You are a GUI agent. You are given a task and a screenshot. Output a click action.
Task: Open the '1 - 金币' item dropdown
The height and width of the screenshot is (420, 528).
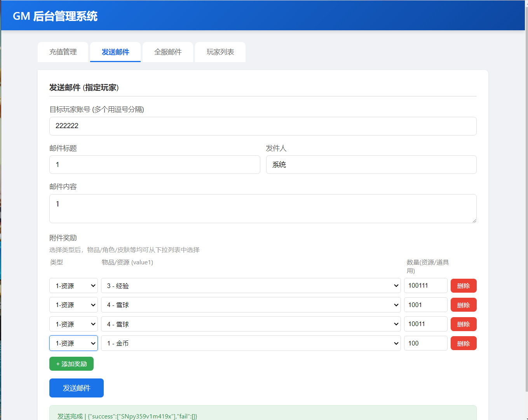tap(251, 343)
